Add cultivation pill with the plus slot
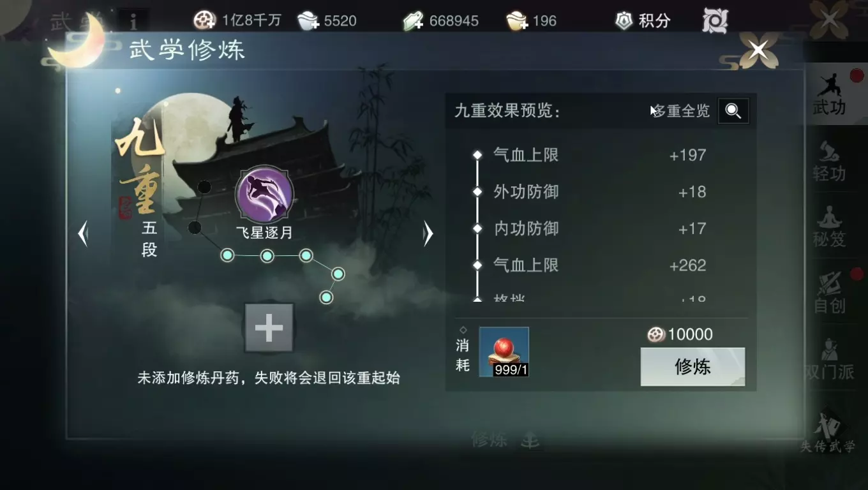 (x=269, y=328)
